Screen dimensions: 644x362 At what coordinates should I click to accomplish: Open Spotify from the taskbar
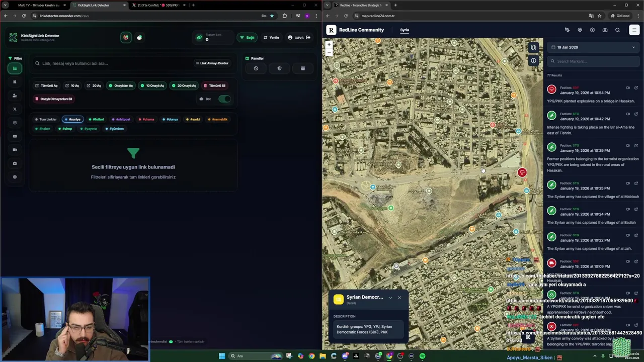tap(422, 356)
